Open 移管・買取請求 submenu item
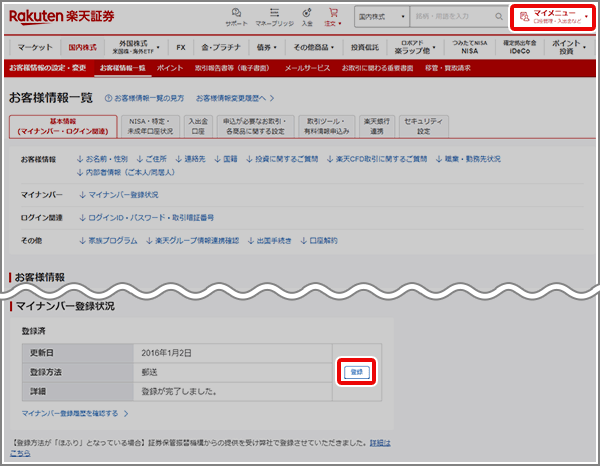The height and width of the screenshot is (466, 600). 448,68
